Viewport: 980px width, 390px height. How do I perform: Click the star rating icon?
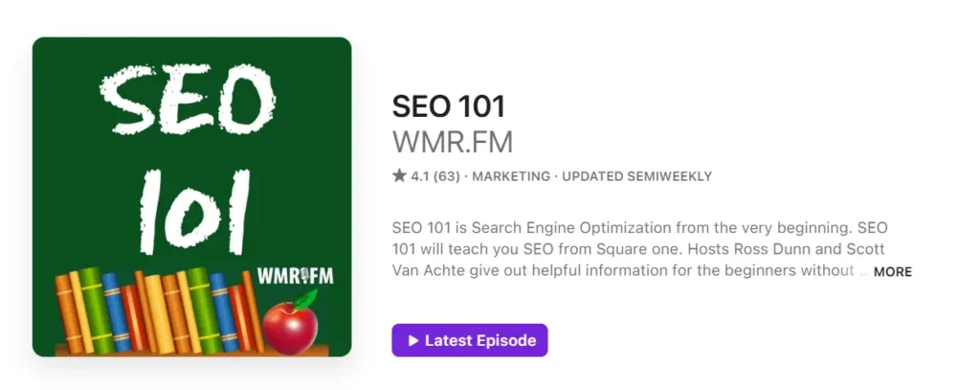coord(399,176)
